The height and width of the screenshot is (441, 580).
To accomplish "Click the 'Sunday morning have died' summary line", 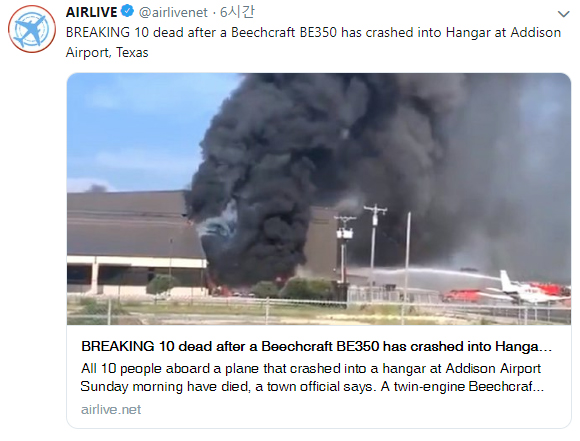I will pos(312,386).
